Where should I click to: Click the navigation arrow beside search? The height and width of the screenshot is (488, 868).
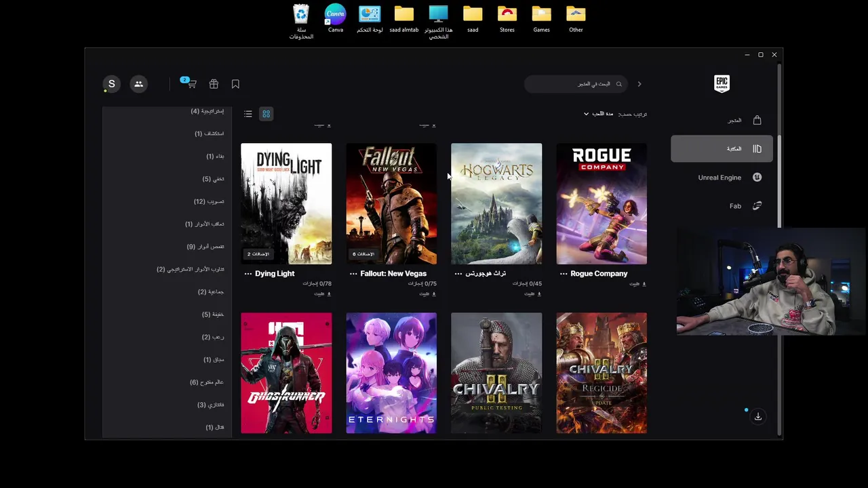pyautogui.click(x=639, y=84)
